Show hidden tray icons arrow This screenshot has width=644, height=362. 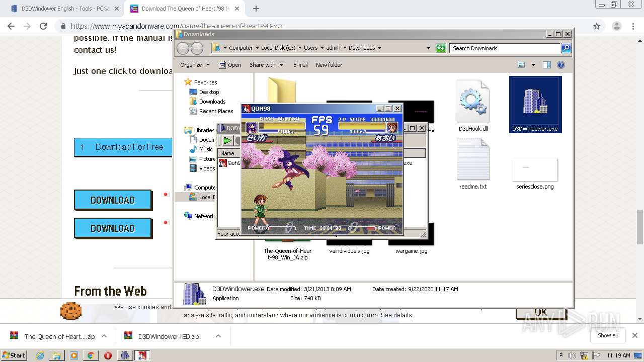[561, 355]
